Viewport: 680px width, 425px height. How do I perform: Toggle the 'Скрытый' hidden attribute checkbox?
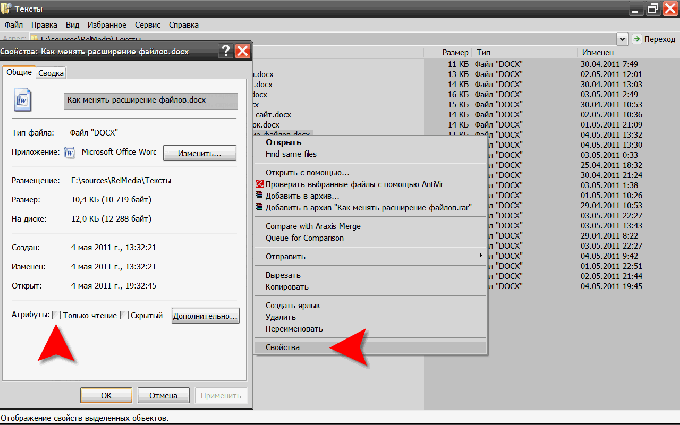123,316
